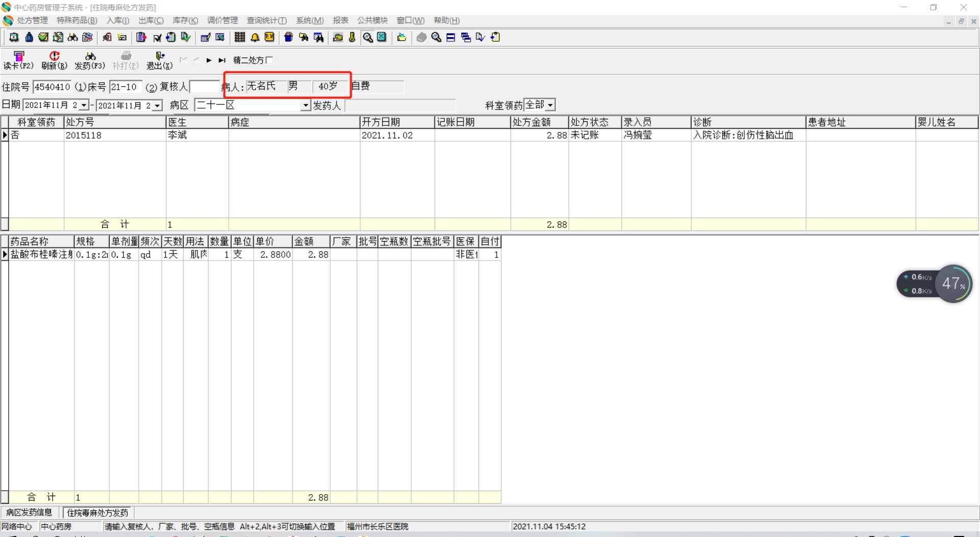980x537 pixels.
Task: Click the color palette toolbar icon
Action: (88, 37)
